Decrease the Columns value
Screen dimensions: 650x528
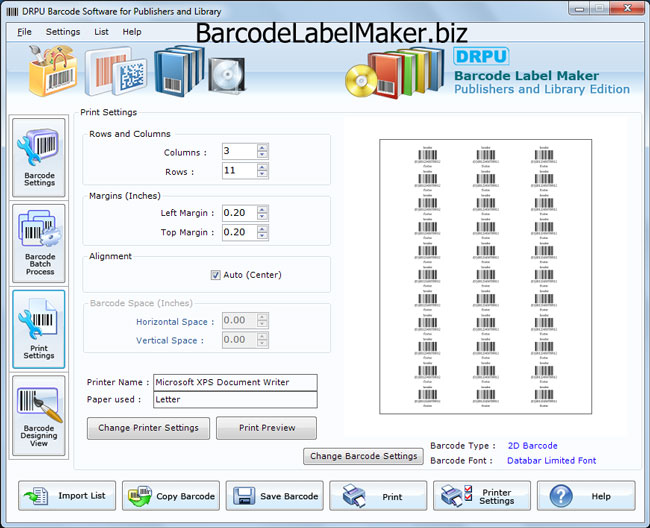click(x=262, y=155)
